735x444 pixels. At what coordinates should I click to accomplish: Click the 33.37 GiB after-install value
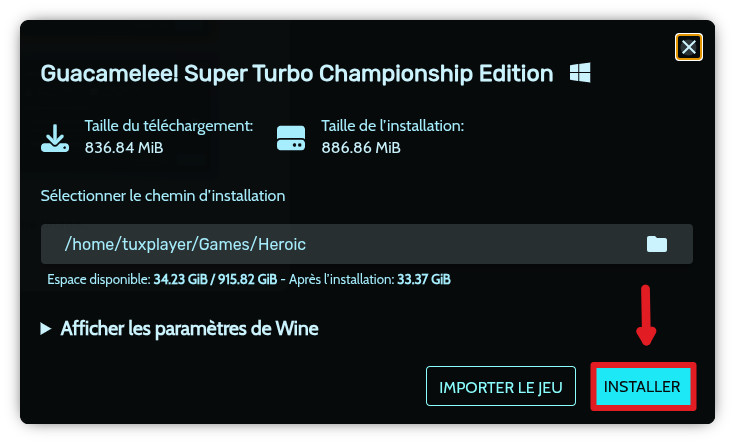coord(423,279)
